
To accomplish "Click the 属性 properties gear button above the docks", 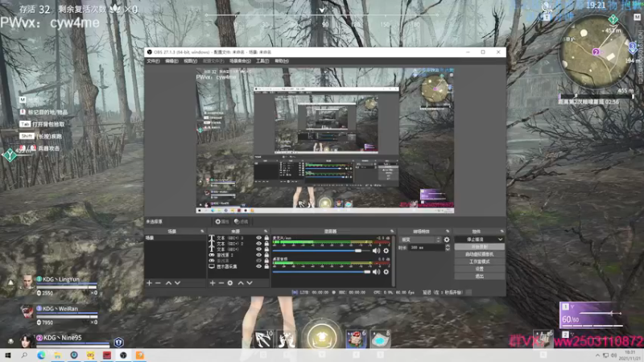I will (222, 222).
